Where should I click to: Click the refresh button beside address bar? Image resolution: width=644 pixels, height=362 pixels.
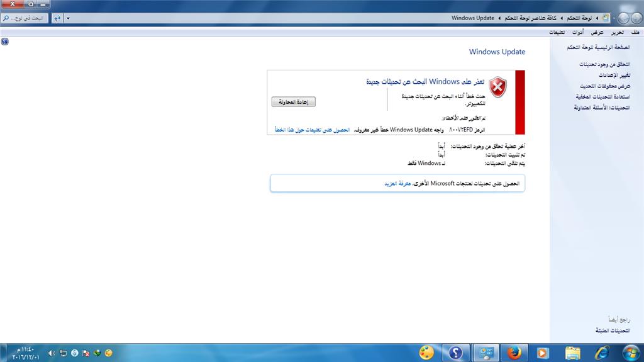pos(57,18)
